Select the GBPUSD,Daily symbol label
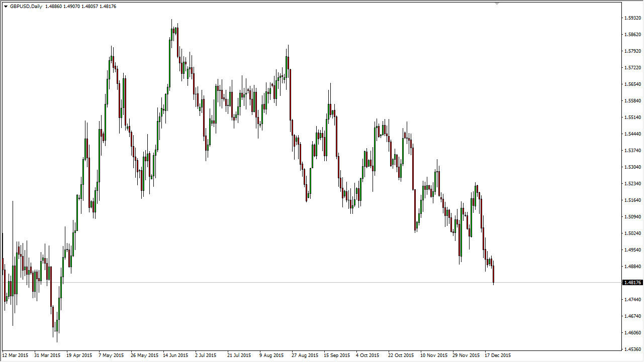Screen dimensions: 644x362 26,7
